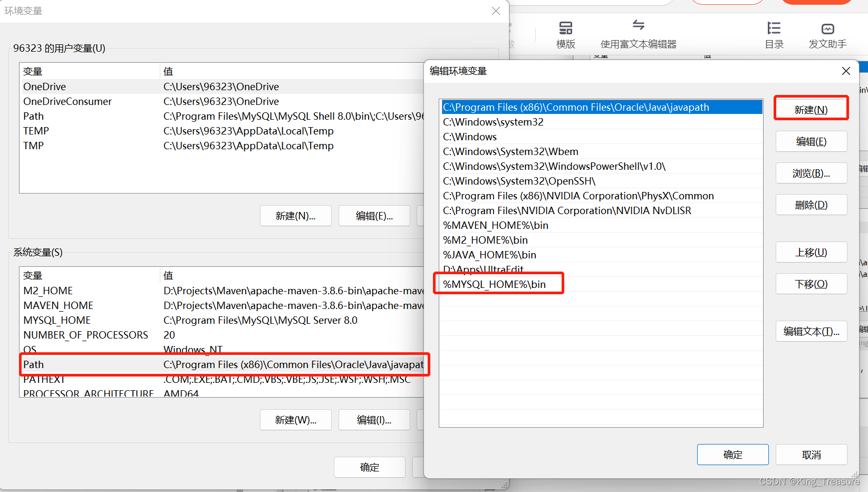Select the TMP user variable row

[222, 146]
